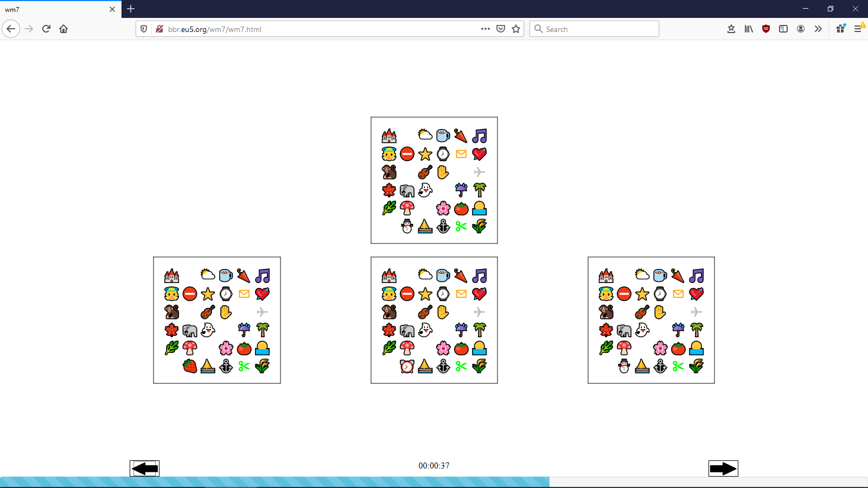Reload the page with the refresh icon

pos(46,29)
